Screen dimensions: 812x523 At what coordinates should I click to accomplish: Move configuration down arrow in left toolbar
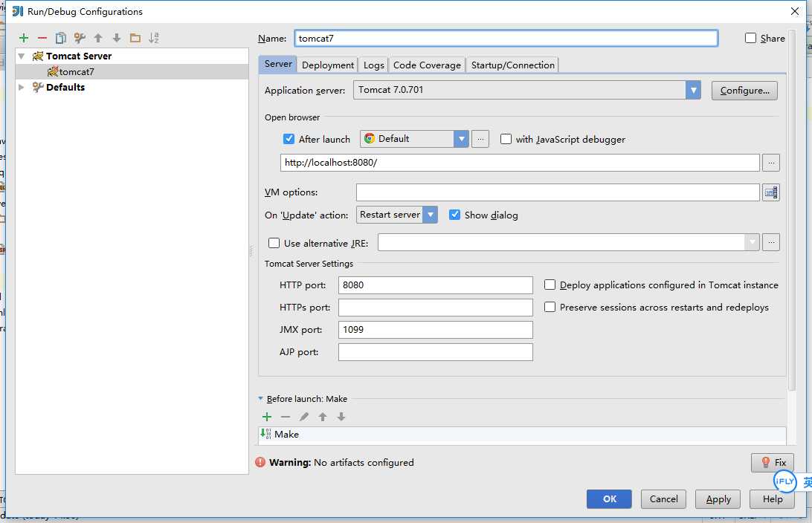[x=117, y=38]
